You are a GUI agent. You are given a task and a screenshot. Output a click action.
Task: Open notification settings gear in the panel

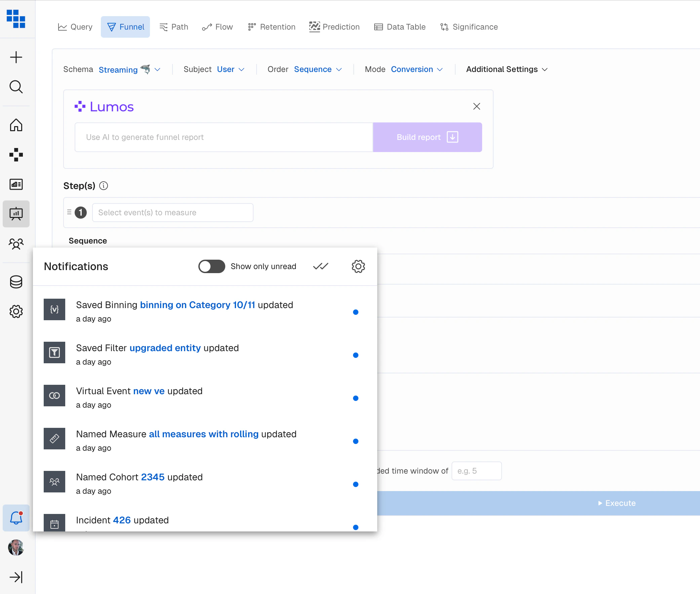(358, 266)
